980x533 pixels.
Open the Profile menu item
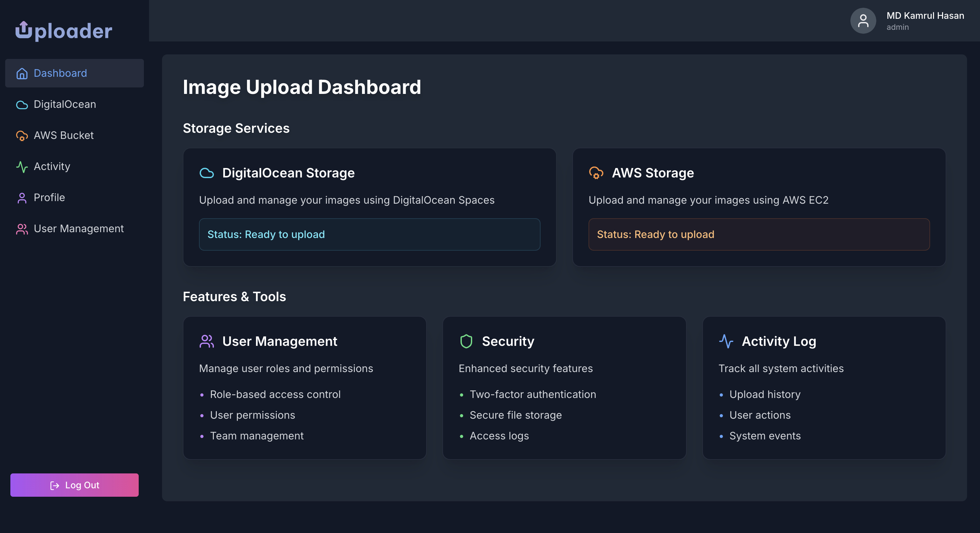pos(75,198)
